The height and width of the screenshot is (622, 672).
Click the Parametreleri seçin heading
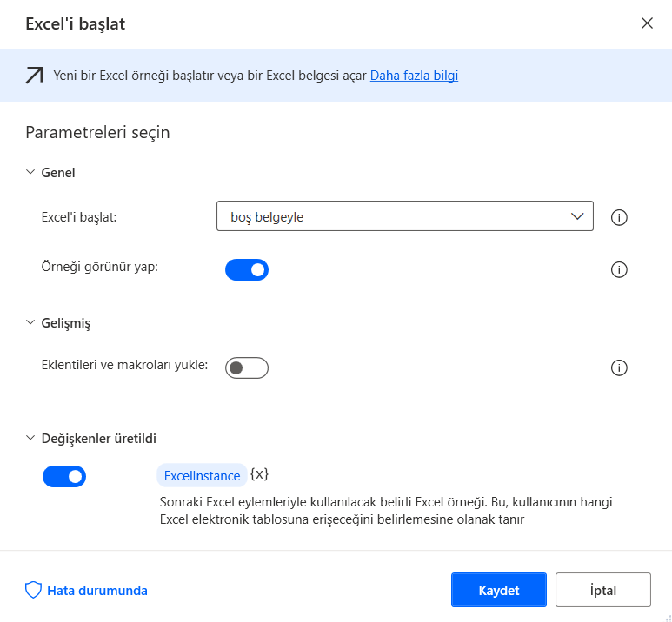click(x=97, y=133)
